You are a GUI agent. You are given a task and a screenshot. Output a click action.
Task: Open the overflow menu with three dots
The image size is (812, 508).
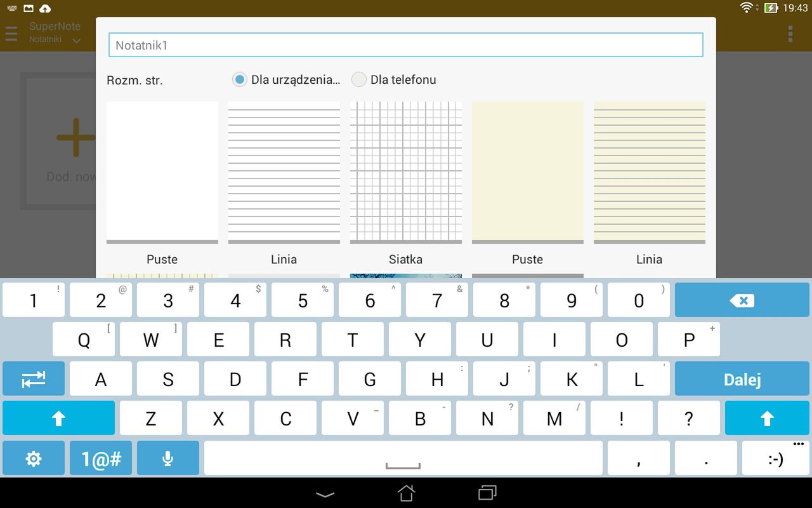pyautogui.click(x=790, y=34)
